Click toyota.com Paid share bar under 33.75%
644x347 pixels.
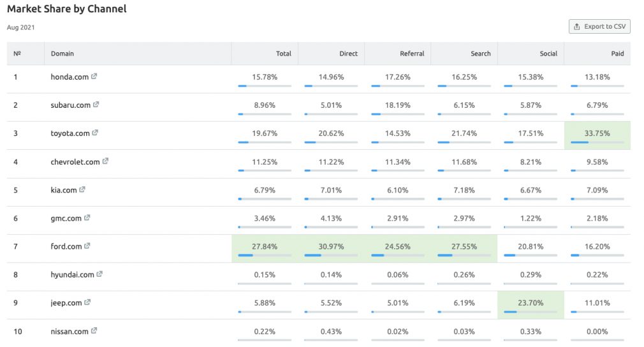tap(597, 142)
